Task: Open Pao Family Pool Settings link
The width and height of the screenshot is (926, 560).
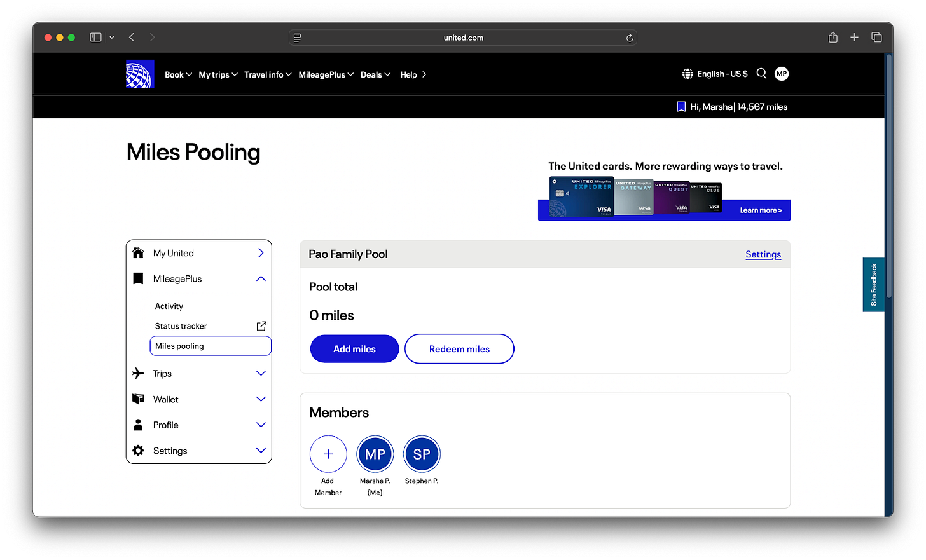Action: [763, 254]
